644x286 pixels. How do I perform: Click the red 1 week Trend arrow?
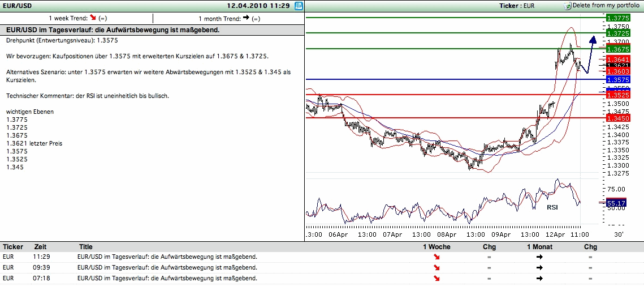92,18
